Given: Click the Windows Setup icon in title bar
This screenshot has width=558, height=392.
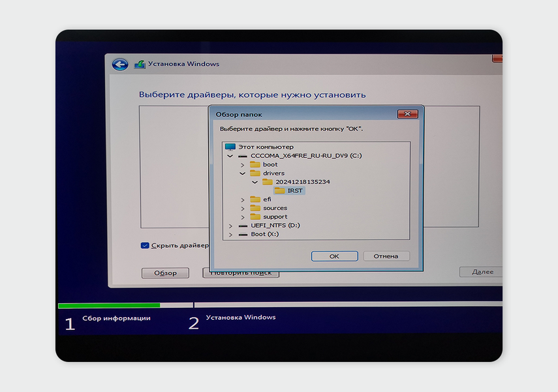Looking at the screenshot, I should pos(140,65).
